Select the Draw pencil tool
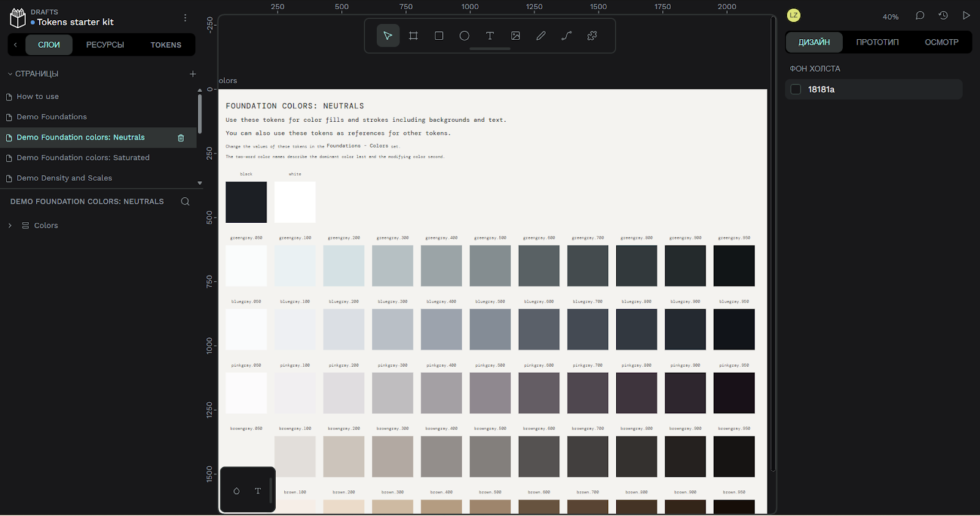This screenshot has width=980, height=516. tap(541, 36)
